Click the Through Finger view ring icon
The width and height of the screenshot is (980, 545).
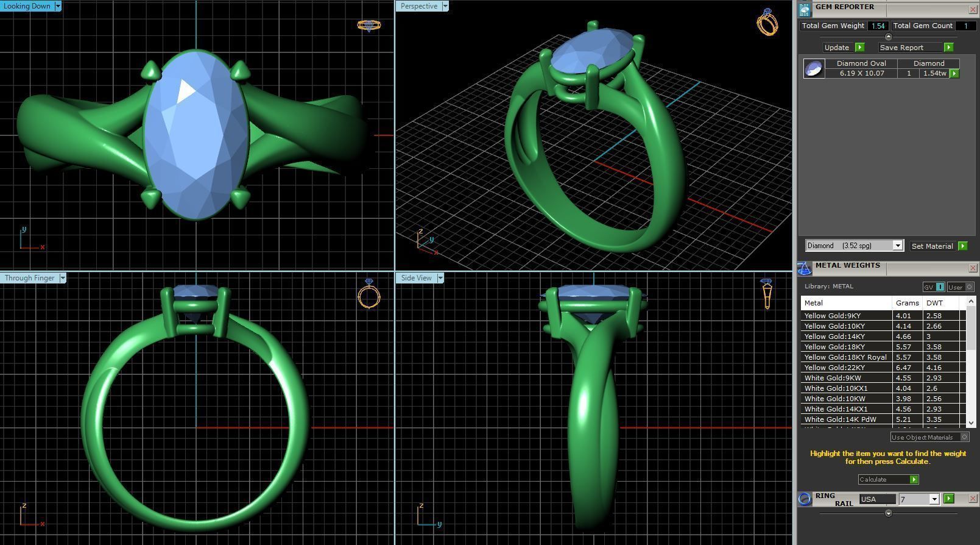[x=368, y=294]
